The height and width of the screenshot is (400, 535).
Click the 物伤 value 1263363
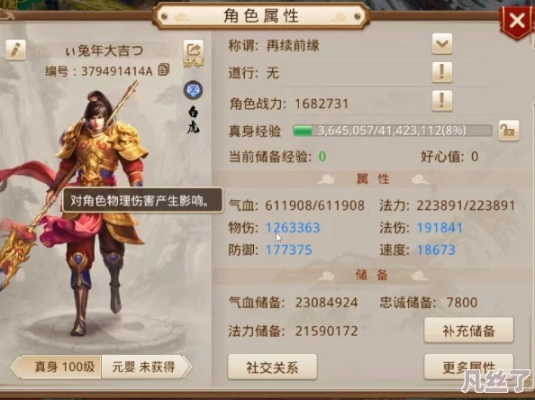[x=293, y=228]
